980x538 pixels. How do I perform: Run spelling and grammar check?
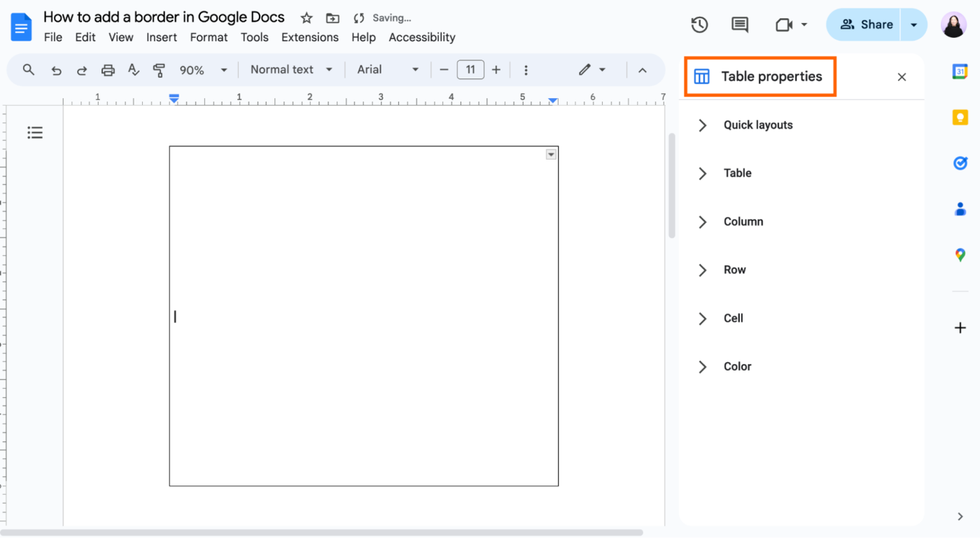pos(134,69)
